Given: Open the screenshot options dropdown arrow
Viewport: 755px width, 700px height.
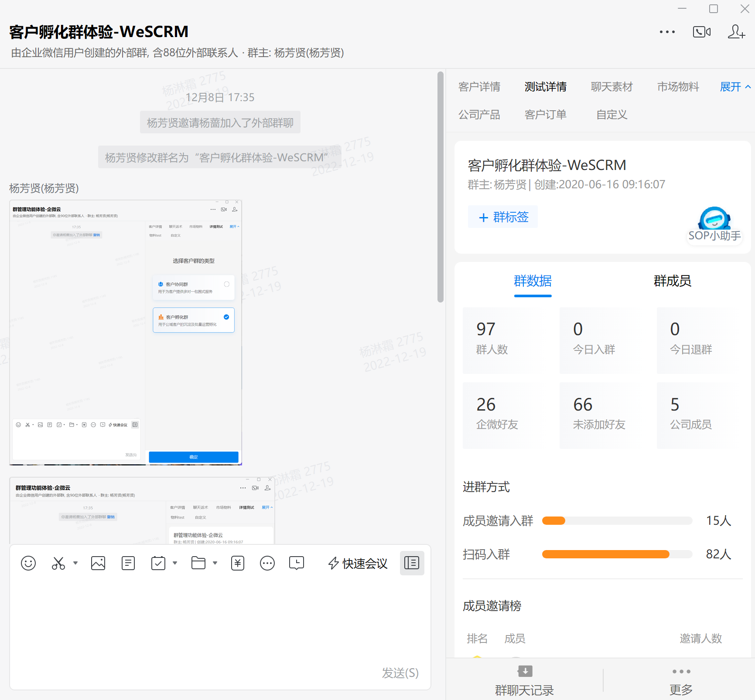Looking at the screenshot, I should pyautogui.click(x=75, y=563).
